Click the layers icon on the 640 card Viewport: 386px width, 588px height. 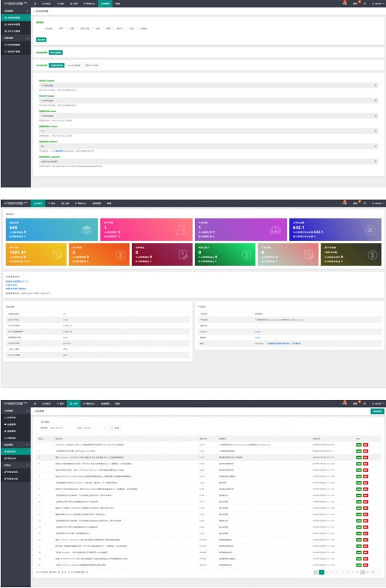(x=87, y=230)
